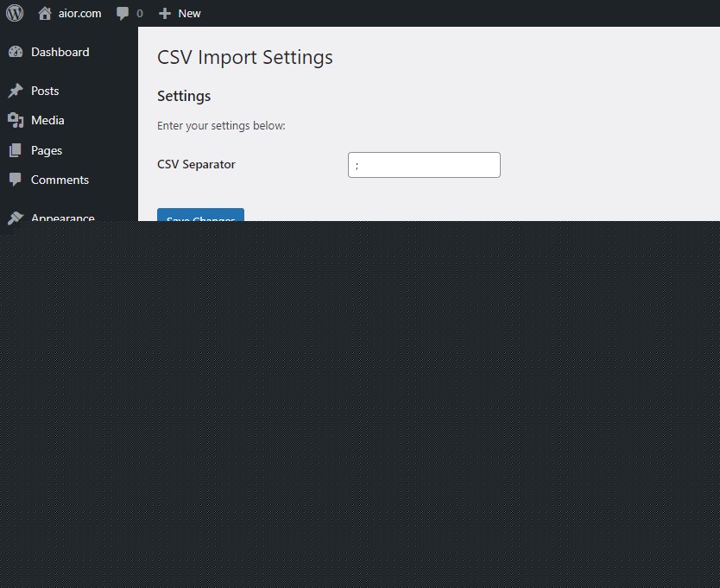Click the Settings subheading
This screenshot has height=588, width=720.
click(184, 96)
